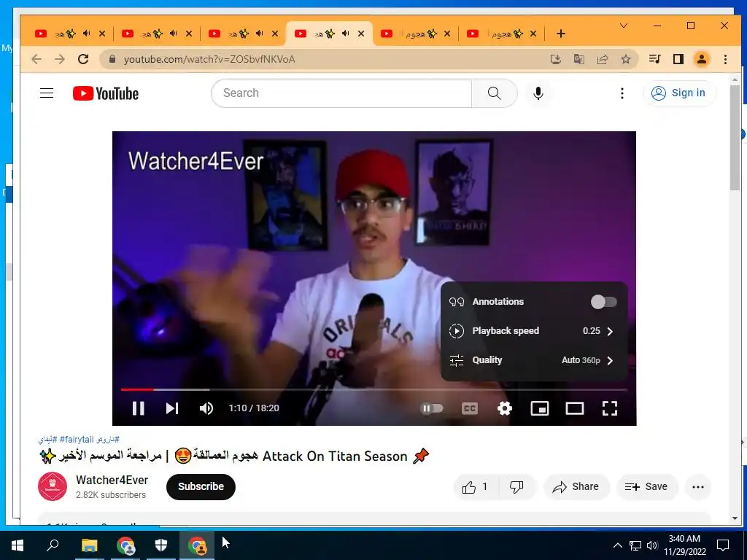Open the Quality submenu
Image resolution: width=747 pixels, height=560 pixels.
(x=533, y=360)
